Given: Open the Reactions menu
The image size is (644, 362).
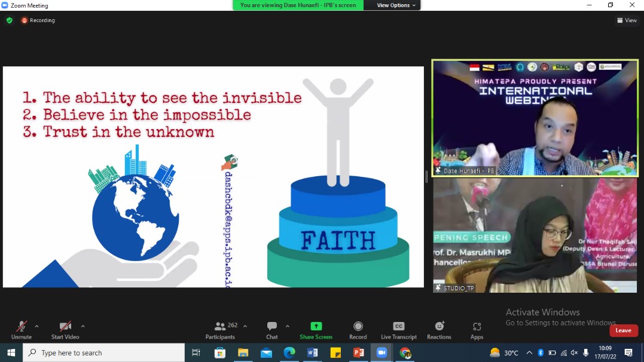Looking at the screenshot, I should coord(439,329).
